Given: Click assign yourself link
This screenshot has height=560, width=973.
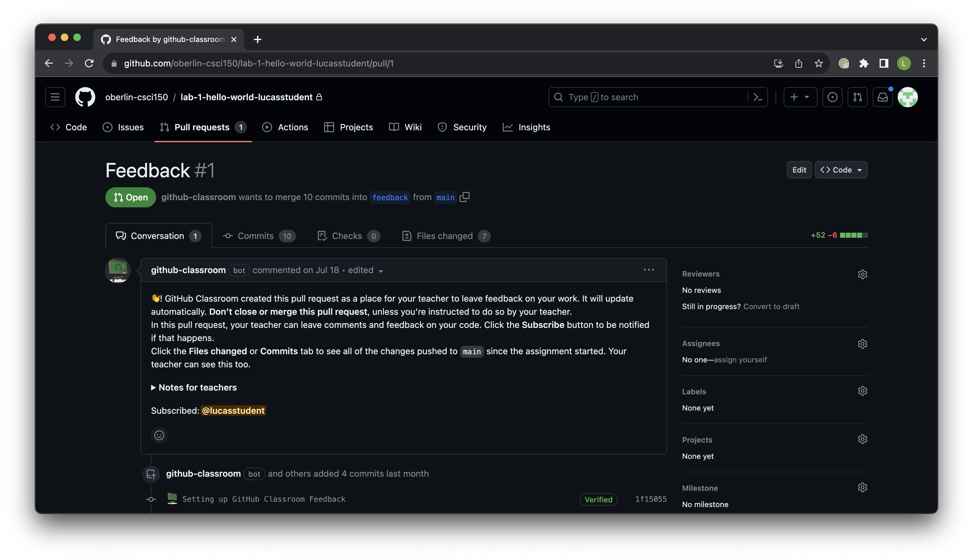Looking at the screenshot, I should (x=740, y=359).
